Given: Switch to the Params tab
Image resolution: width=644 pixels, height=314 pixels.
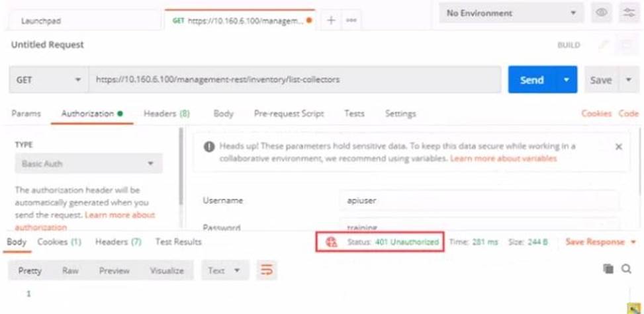Looking at the screenshot, I should (26, 114).
